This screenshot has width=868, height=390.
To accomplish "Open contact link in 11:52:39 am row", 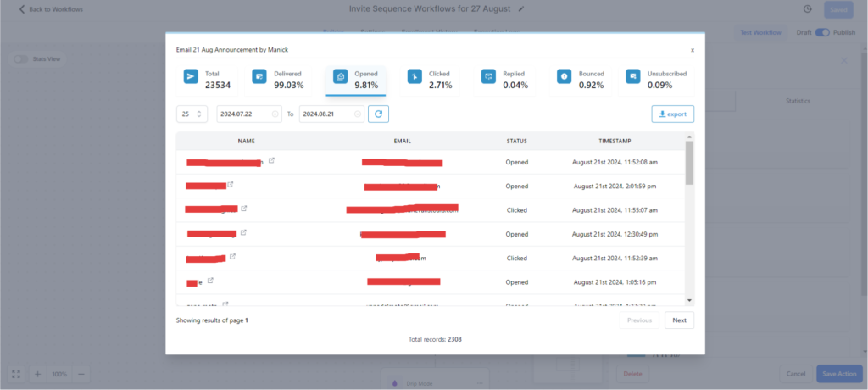I will pos(232,257).
